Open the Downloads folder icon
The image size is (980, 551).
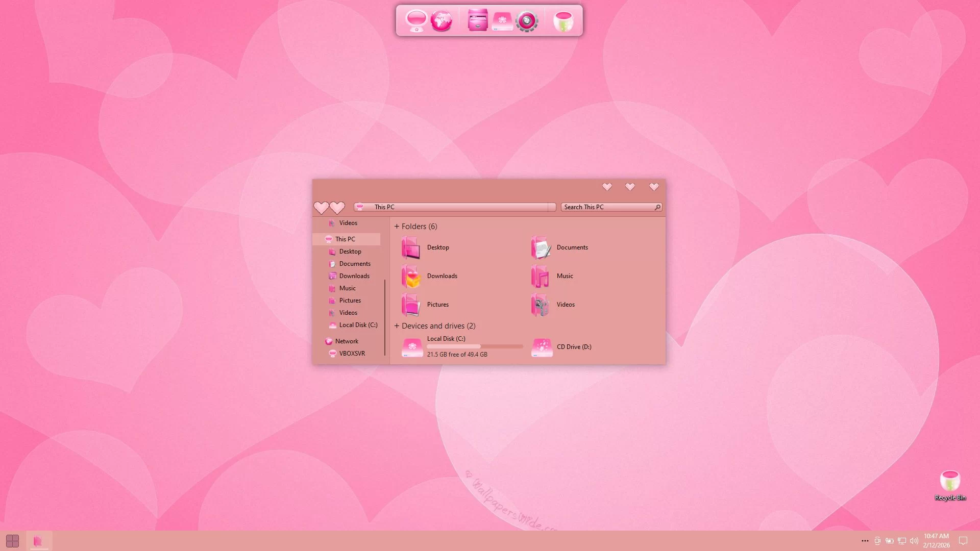tap(411, 276)
